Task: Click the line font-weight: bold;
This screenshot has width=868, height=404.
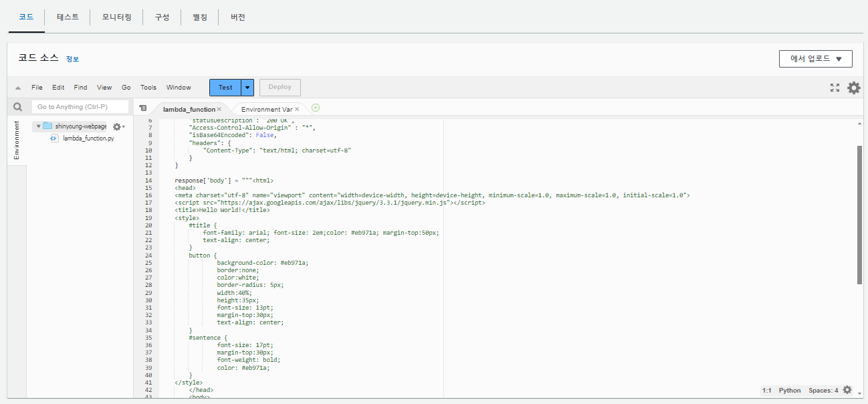Action: tap(249, 360)
